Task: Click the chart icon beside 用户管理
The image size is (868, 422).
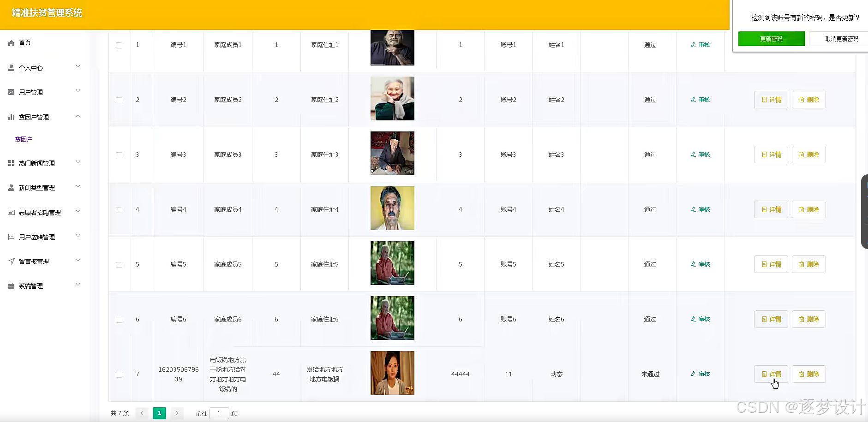Action: coord(11,92)
